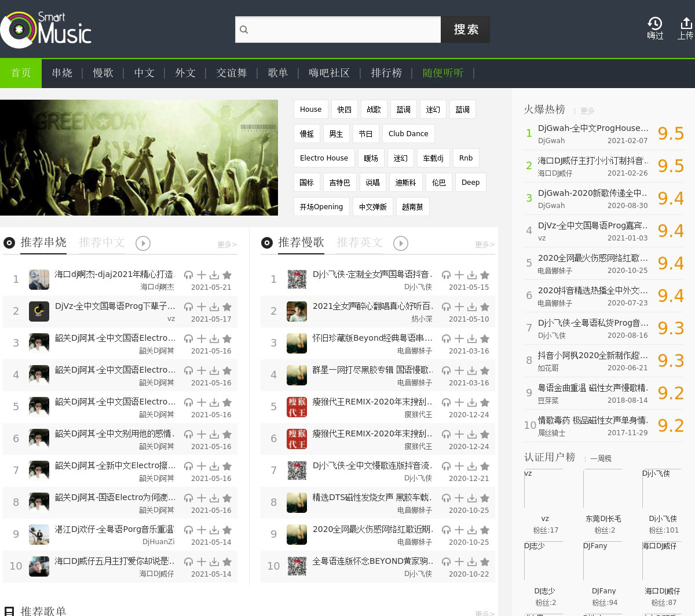
Task: Click 一周榜 weekly ranking link
Action: [x=601, y=458]
